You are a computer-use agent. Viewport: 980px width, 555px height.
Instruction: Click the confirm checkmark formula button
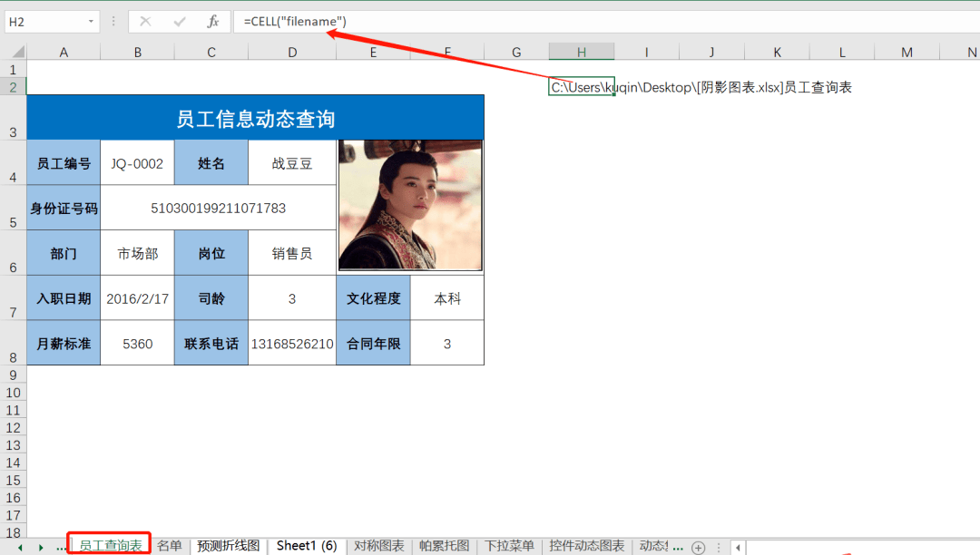(x=180, y=22)
